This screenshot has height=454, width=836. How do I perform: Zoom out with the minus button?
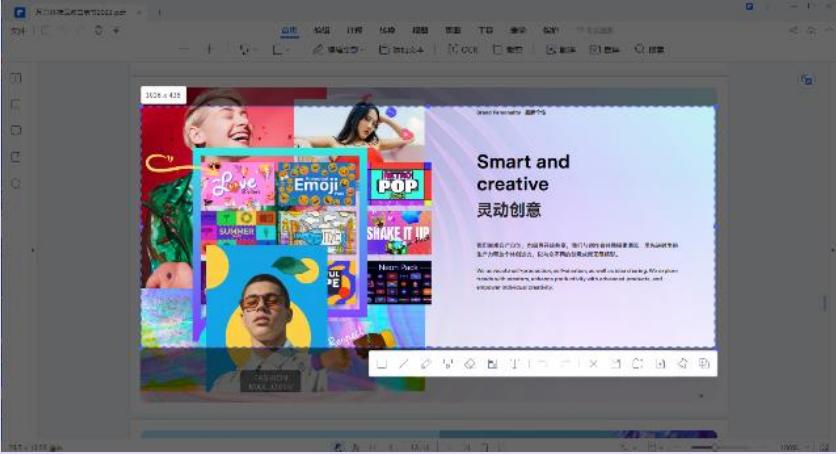[x=184, y=50]
